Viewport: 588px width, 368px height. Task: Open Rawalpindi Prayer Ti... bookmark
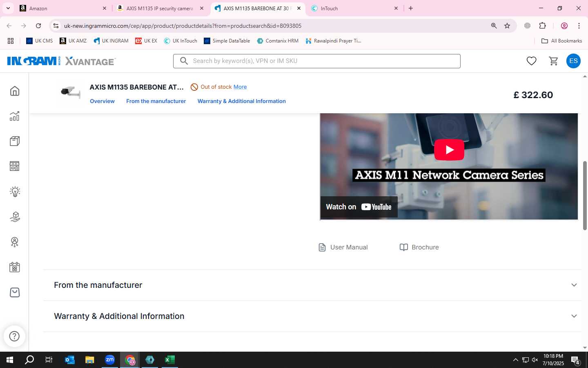[x=333, y=41]
